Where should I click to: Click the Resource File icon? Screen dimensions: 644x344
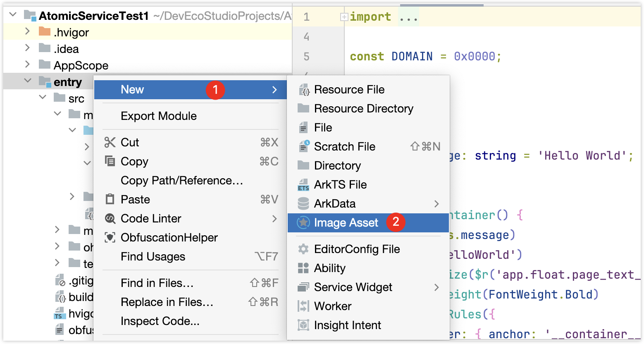coord(303,90)
